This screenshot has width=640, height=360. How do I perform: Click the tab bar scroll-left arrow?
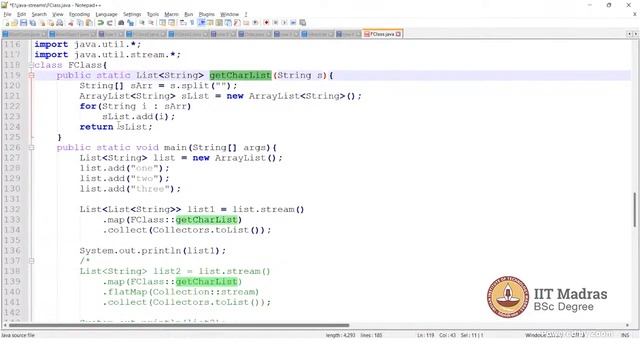click(629, 34)
